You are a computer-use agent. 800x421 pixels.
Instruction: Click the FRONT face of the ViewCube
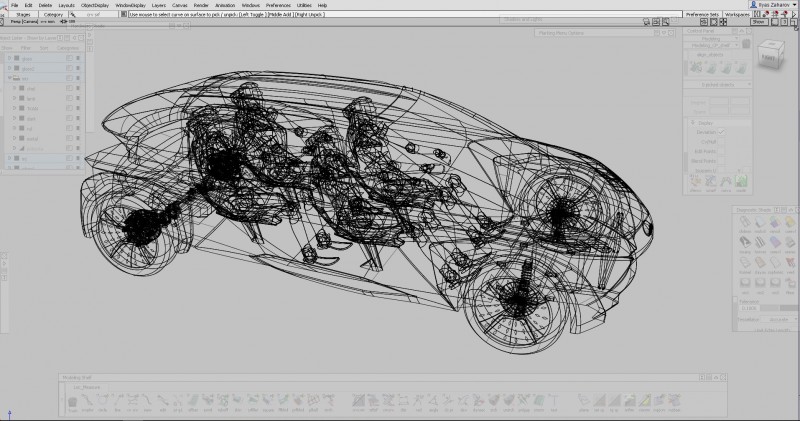pos(768,58)
